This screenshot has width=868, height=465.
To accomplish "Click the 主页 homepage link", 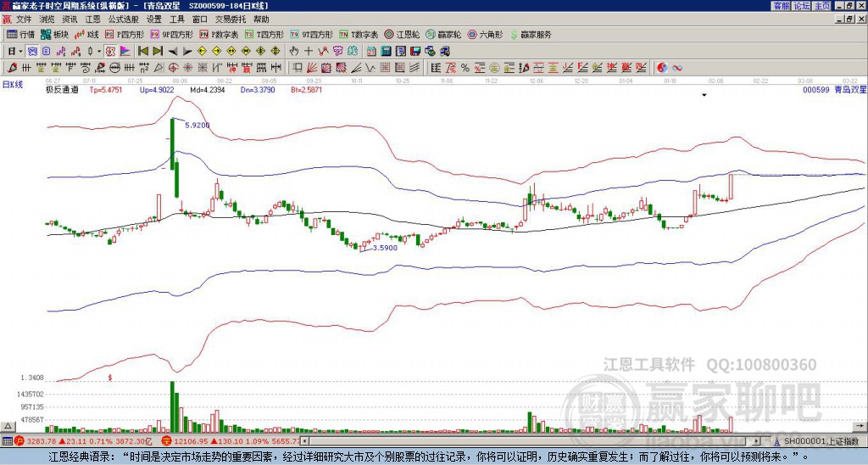I will 822,6.
